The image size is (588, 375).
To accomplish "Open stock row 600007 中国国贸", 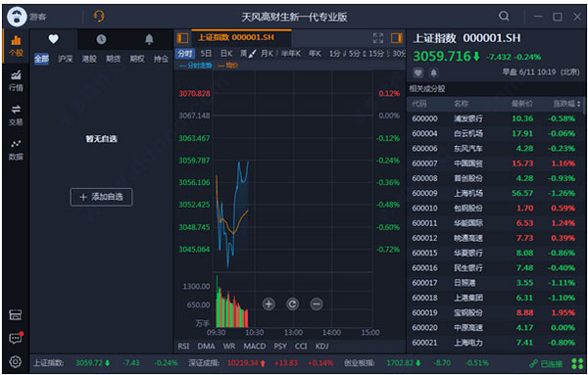I will coord(494,164).
